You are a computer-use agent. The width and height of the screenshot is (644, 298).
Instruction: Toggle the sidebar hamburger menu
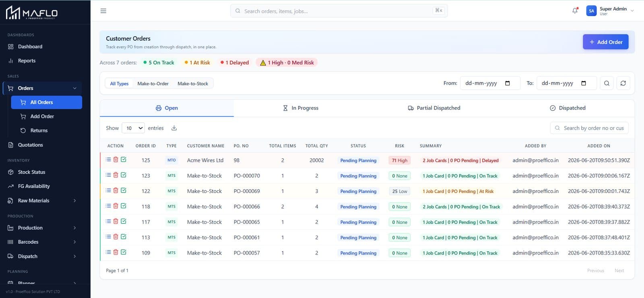[x=103, y=11]
